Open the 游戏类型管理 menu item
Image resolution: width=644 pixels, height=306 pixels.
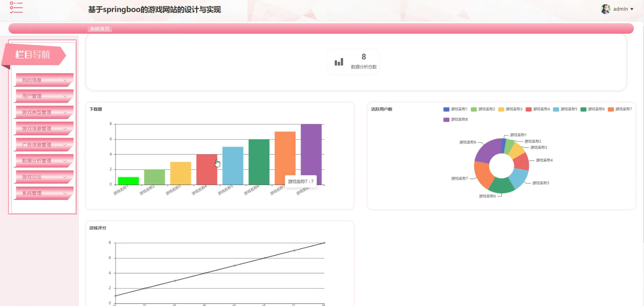(37, 112)
